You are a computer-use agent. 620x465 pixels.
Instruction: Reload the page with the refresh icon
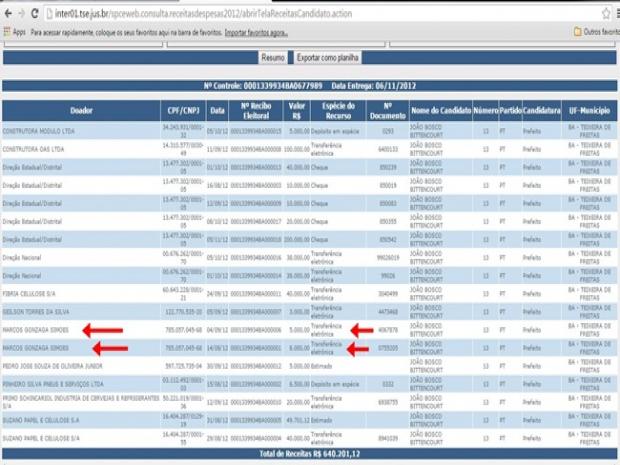(36, 14)
